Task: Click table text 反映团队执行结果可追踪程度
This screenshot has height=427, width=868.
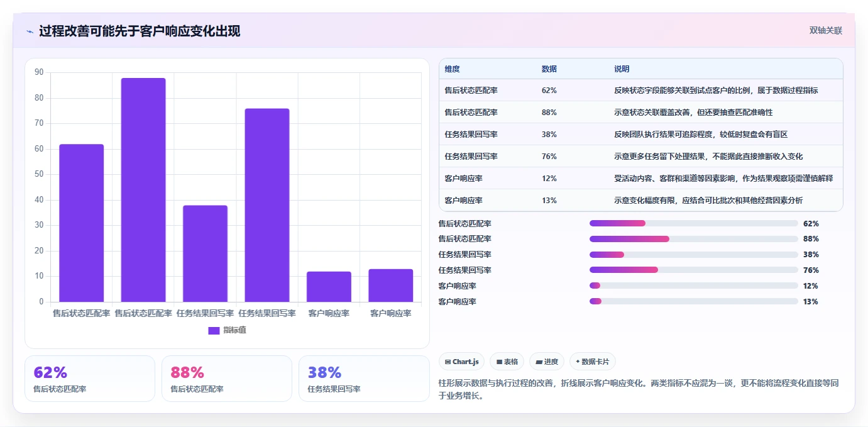Action: [667, 135]
